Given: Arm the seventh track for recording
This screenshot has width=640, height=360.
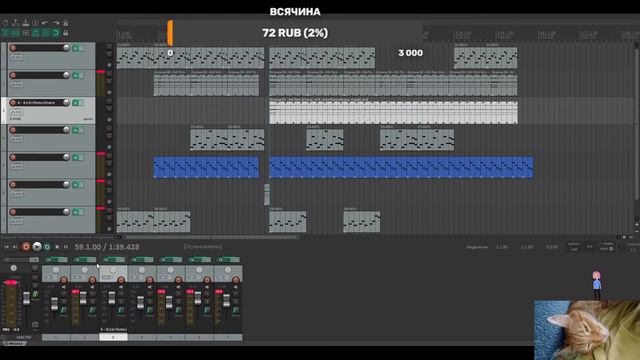Looking at the screenshot, I should click(x=13, y=212).
